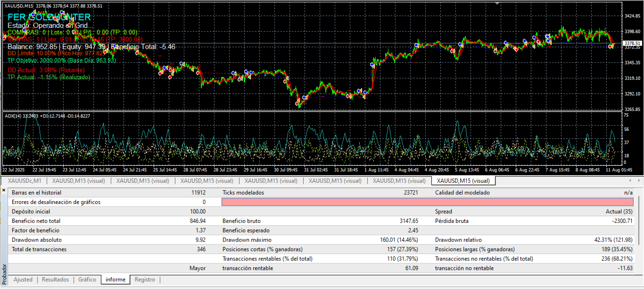The height and width of the screenshot is (289, 644).
Task: Click the XAUUSD,M15 chart header quote text
Action: click(53, 6)
